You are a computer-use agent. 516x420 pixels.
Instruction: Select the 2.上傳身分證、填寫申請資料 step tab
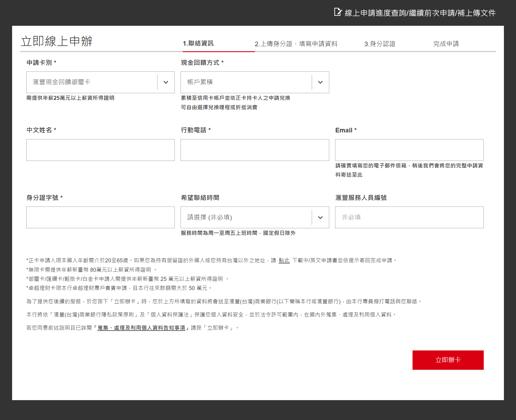pos(296,44)
